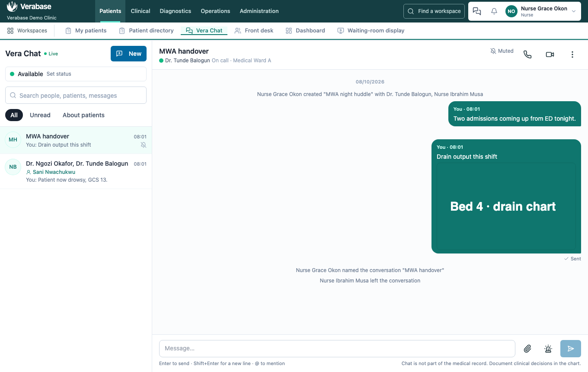This screenshot has width=588, height=372.
Task: Open the Bed 4 drain chart attachment
Action: click(x=506, y=206)
